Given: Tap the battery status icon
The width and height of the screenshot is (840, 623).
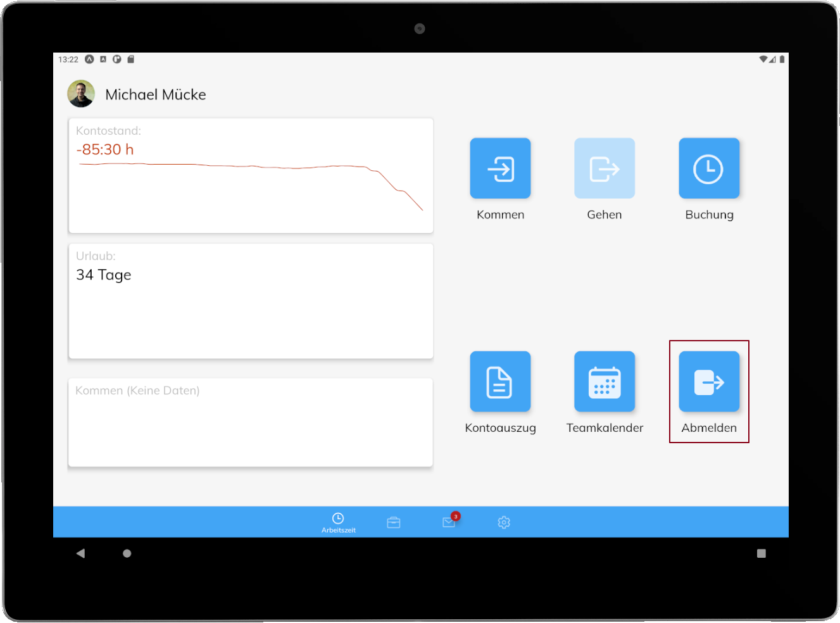Looking at the screenshot, I should tap(782, 60).
